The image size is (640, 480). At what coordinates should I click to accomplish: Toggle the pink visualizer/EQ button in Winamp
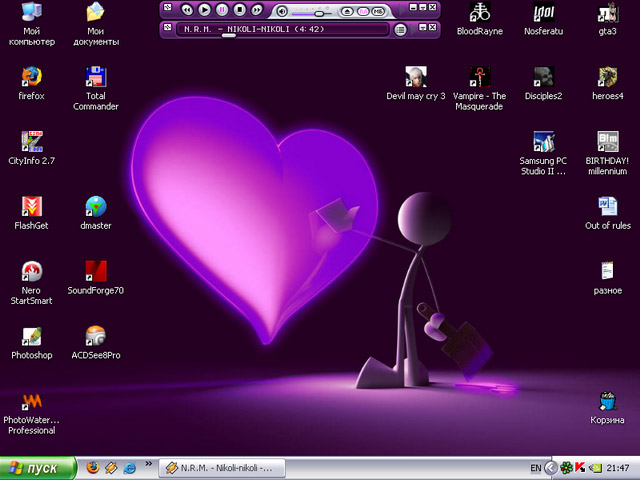coord(362,11)
